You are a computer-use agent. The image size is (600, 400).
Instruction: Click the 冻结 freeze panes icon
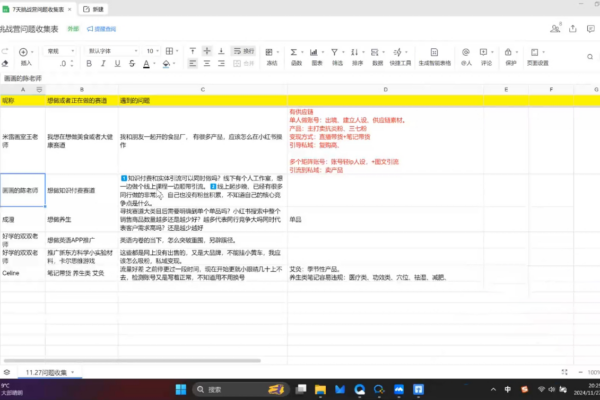(x=269, y=52)
